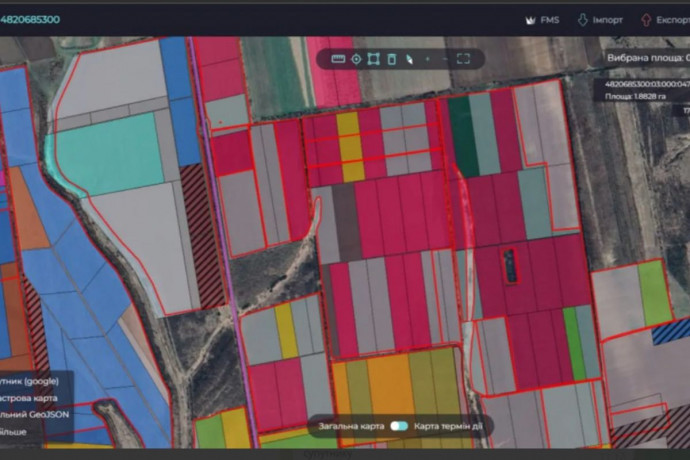The image size is (690, 460).
Task: Click the FMS crown icon
Action: click(x=530, y=19)
